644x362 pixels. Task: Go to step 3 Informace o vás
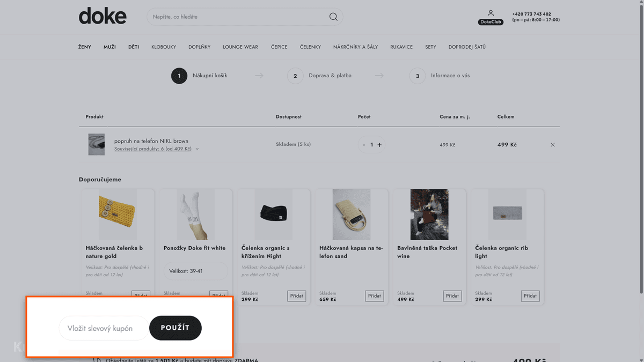[440, 76]
